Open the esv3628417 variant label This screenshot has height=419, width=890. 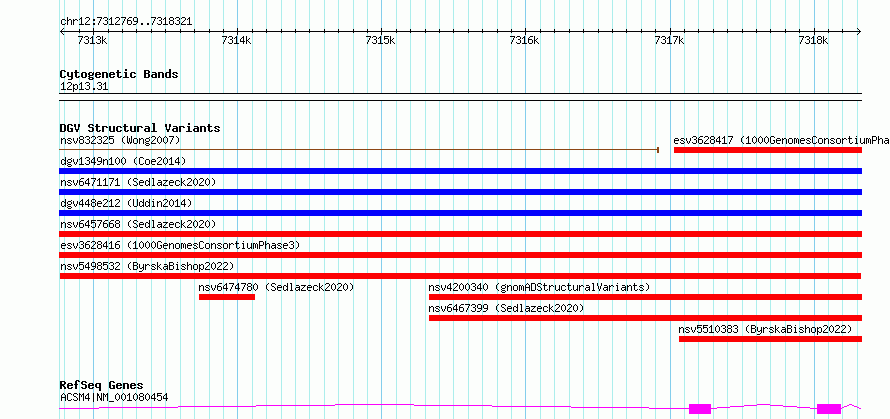click(782, 140)
